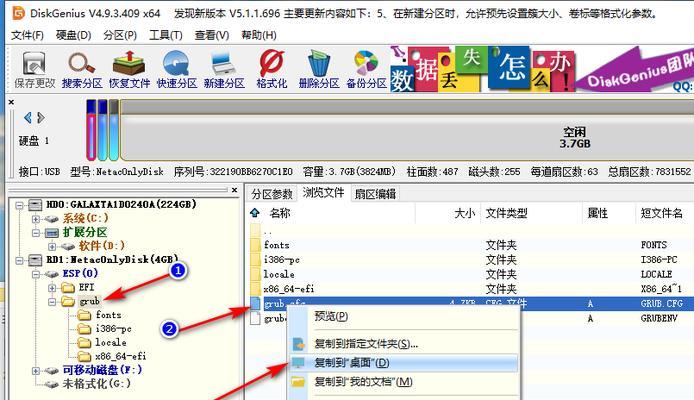The height and width of the screenshot is (400, 694).
Task: Select x86_64-efi subfolder in the tree
Action: [x=120, y=356]
